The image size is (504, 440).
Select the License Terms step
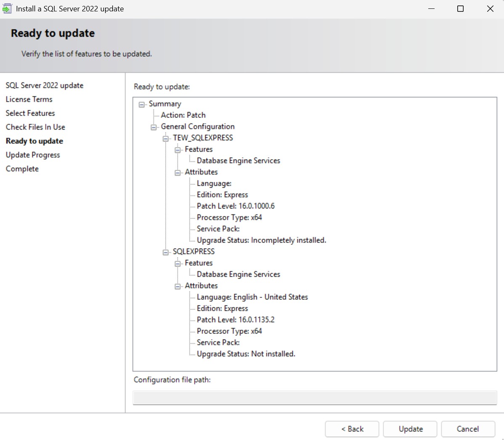coord(29,99)
